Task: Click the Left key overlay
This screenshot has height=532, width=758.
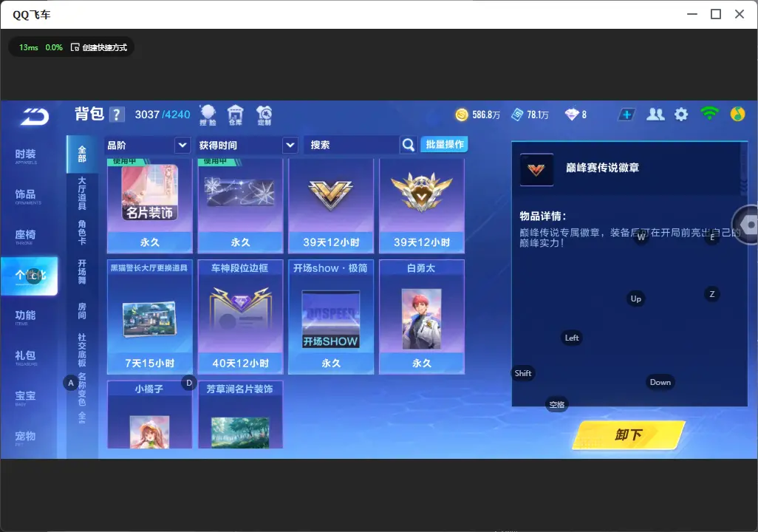Action: (x=572, y=338)
